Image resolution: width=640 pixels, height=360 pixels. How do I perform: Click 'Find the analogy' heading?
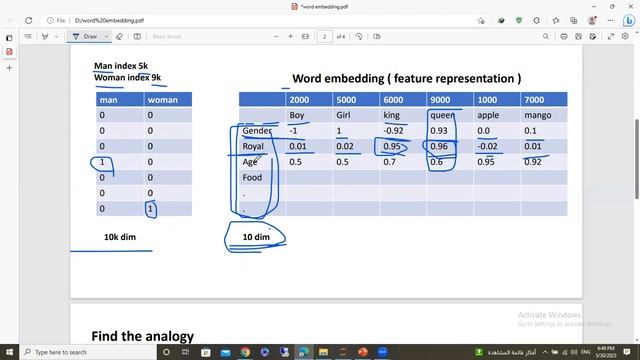142,336
